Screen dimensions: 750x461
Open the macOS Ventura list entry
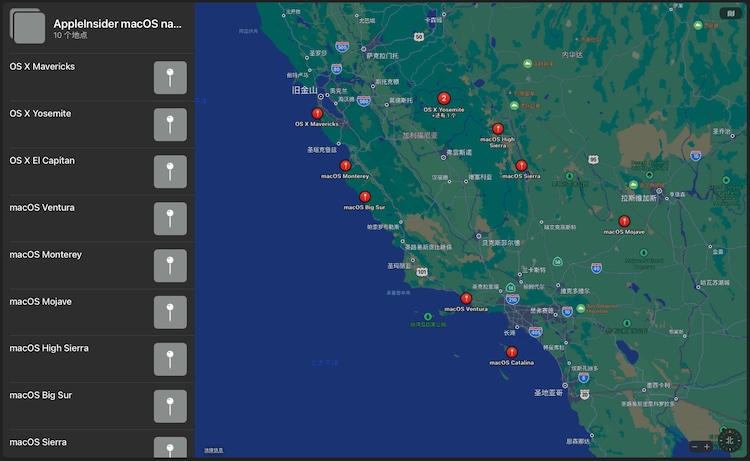98,218
